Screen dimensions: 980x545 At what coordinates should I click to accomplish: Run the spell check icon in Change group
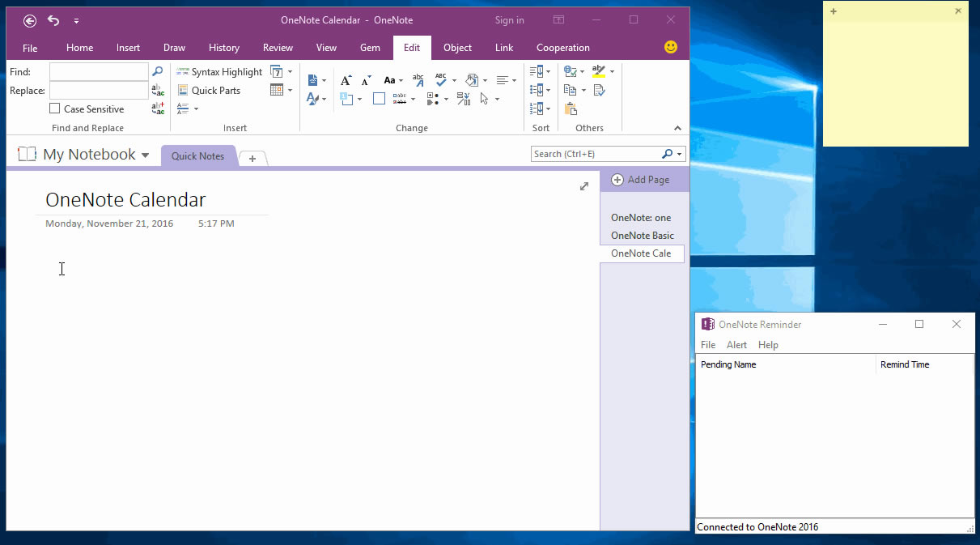pyautogui.click(x=441, y=79)
